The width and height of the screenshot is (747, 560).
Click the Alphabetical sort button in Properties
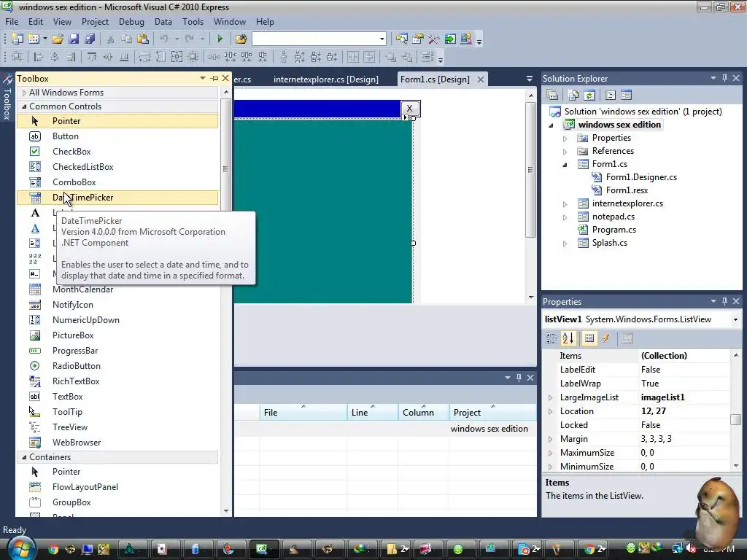coord(568,338)
